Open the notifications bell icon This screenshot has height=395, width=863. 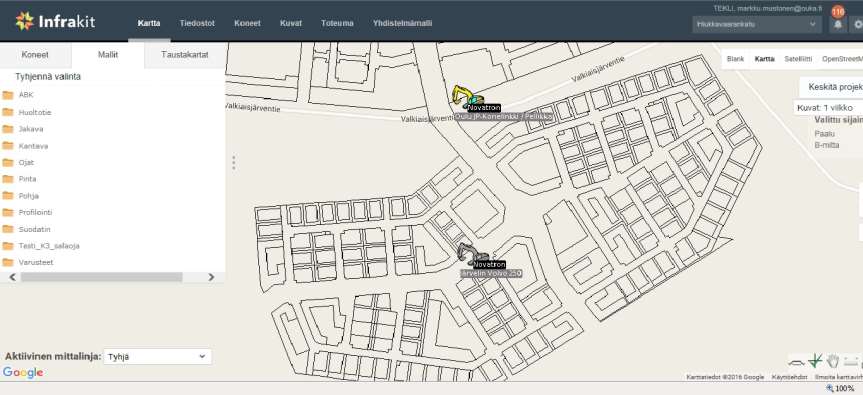[x=838, y=24]
